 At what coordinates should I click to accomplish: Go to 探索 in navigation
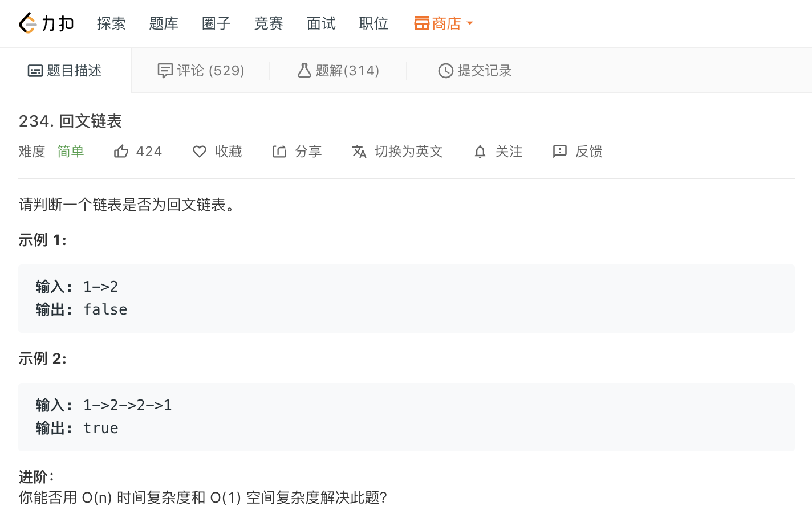pos(111,23)
